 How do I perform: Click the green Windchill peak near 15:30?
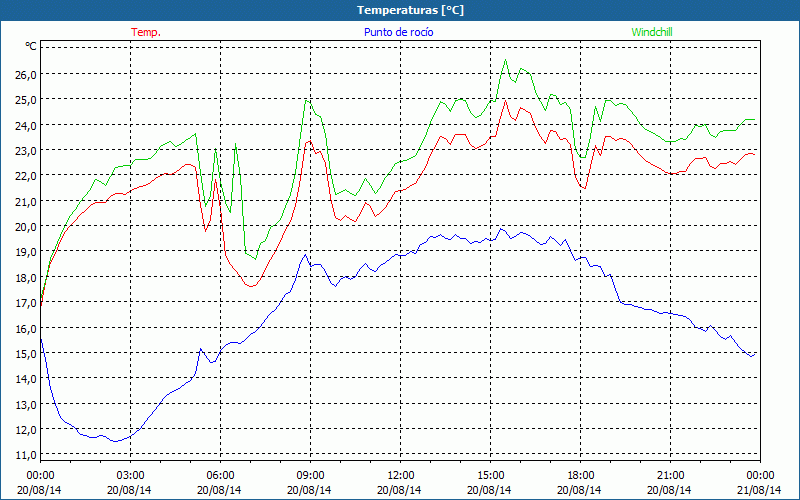(x=506, y=60)
